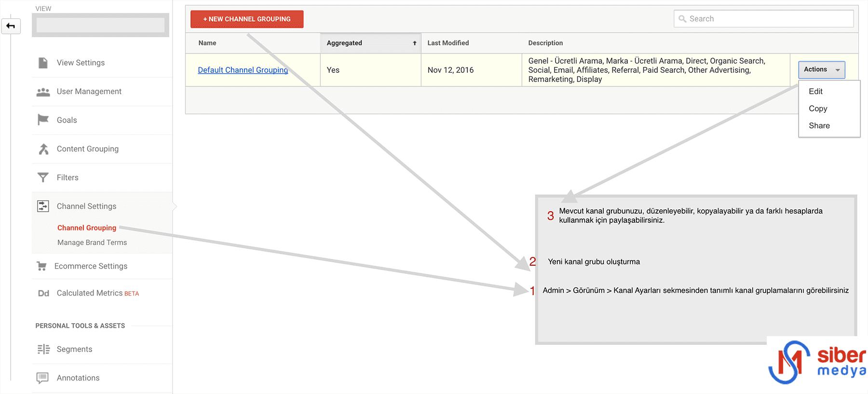The width and height of the screenshot is (868, 394).
Task: Click the Last Modified column header
Action: coord(448,43)
